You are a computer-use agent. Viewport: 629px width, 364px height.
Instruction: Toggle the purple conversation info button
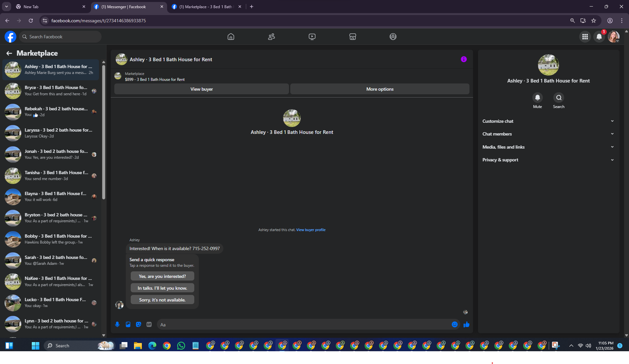click(x=464, y=59)
